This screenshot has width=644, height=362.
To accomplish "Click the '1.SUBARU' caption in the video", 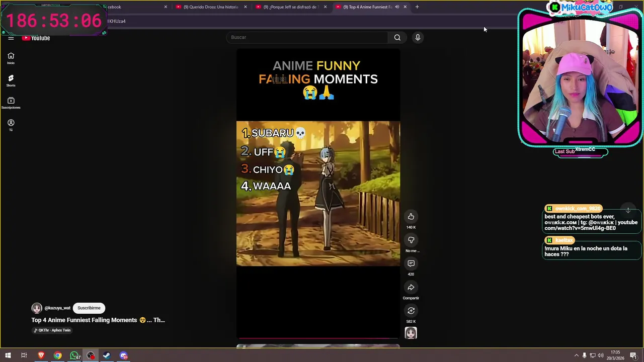I will 274,133.
